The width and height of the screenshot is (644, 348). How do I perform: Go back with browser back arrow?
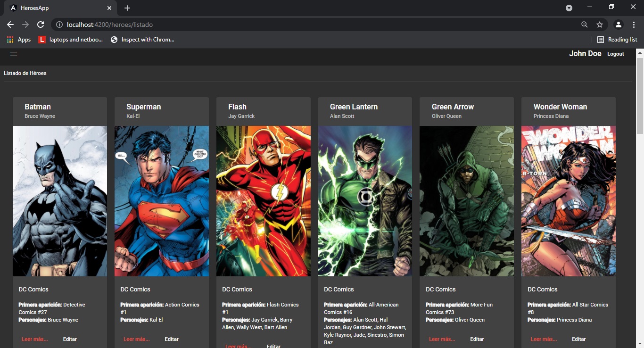10,25
